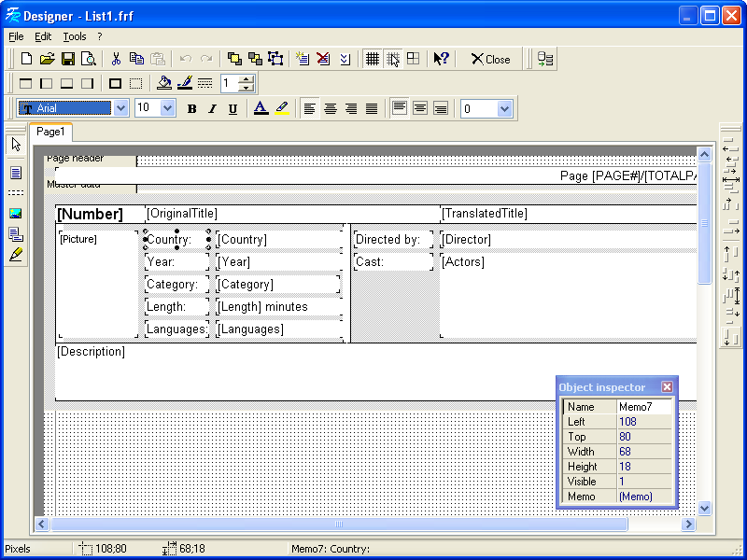Open the Tools menu

click(74, 36)
